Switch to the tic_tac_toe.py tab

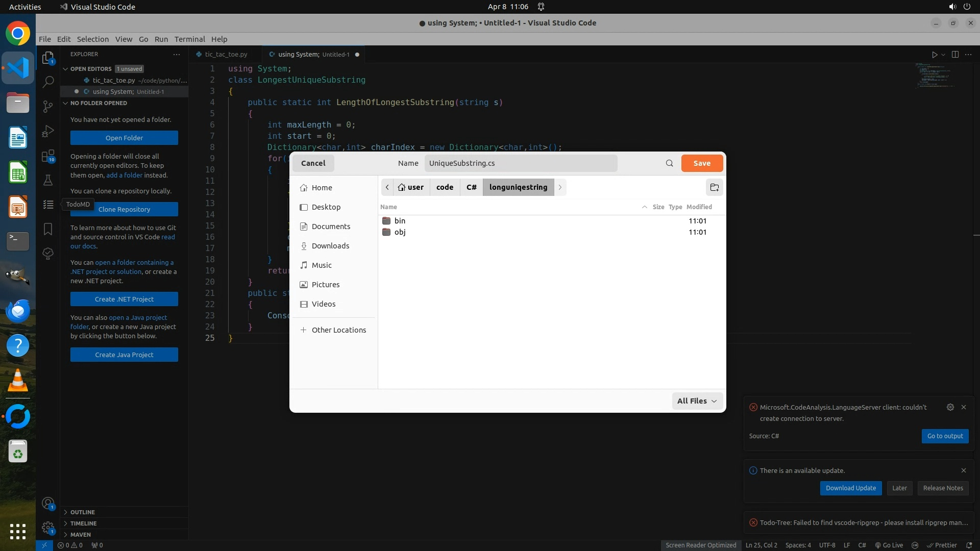226,54
